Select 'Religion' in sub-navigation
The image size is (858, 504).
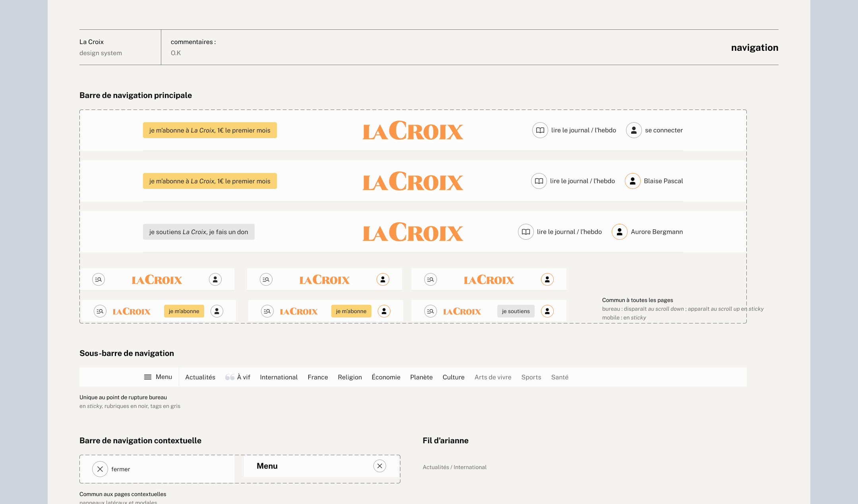point(350,377)
